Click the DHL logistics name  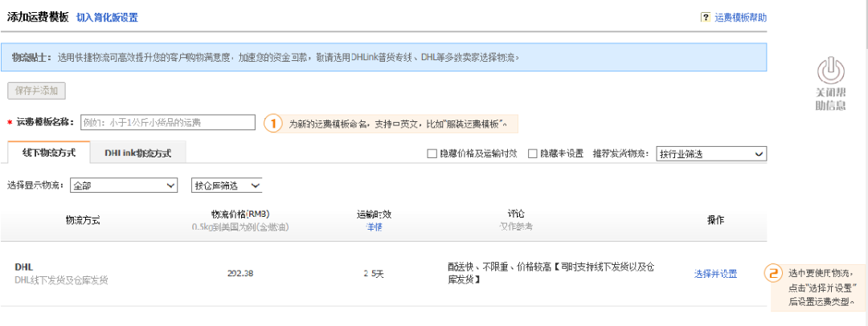[x=24, y=267]
